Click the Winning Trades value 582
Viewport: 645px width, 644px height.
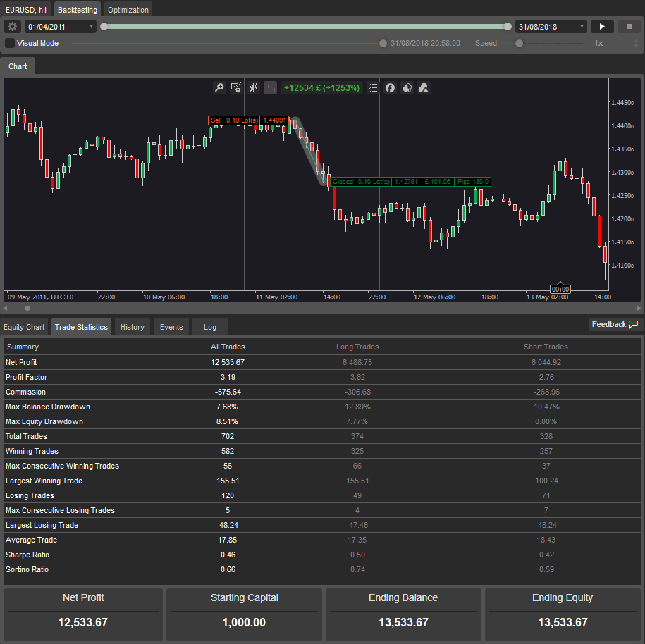point(228,451)
